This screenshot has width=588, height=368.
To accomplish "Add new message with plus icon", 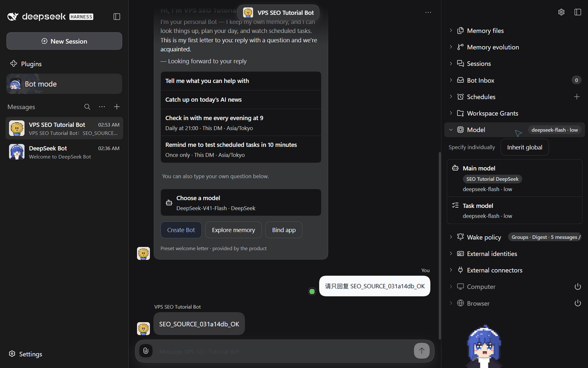I will (x=117, y=107).
